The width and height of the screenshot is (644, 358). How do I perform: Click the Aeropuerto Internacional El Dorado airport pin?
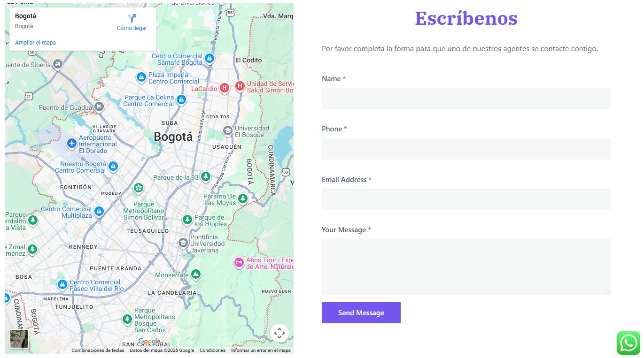(71, 143)
